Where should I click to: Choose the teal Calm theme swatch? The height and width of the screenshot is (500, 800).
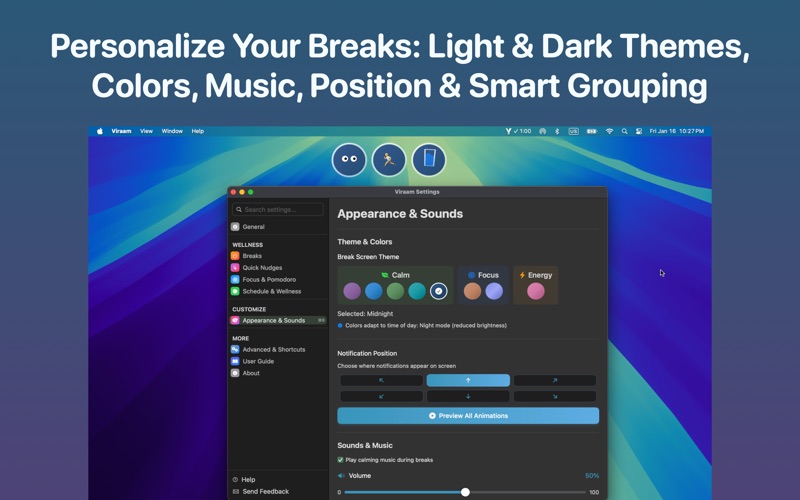pos(417,291)
